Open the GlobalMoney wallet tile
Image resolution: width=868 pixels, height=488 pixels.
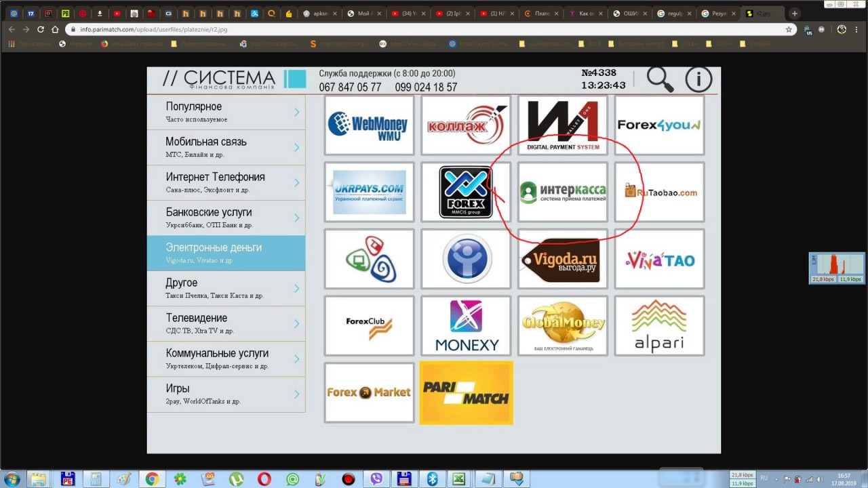pyautogui.click(x=563, y=325)
